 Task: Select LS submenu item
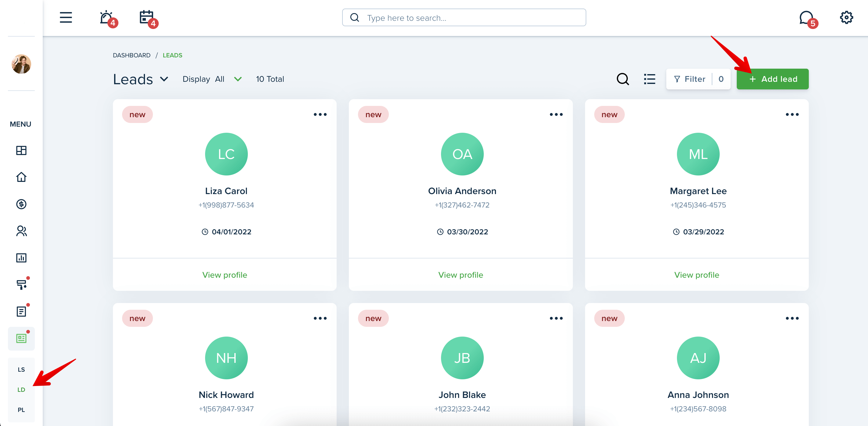pyautogui.click(x=21, y=369)
